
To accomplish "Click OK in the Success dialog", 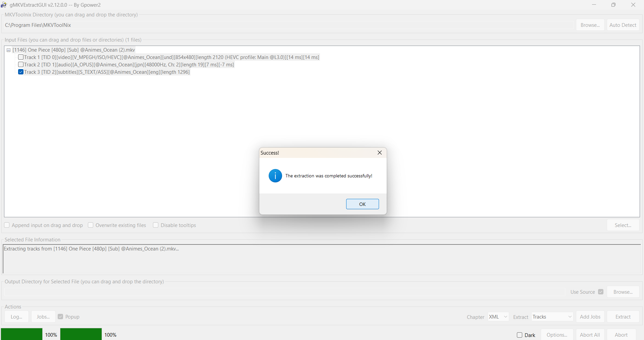I will (362, 204).
